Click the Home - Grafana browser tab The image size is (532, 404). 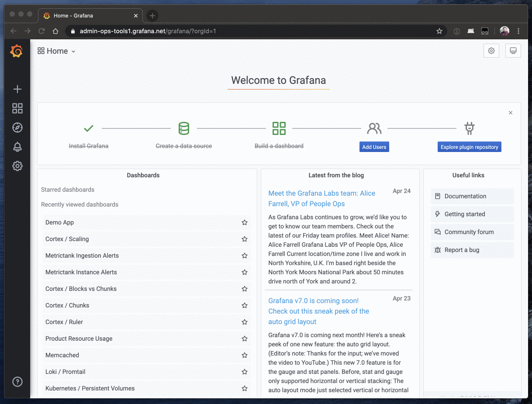90,16
